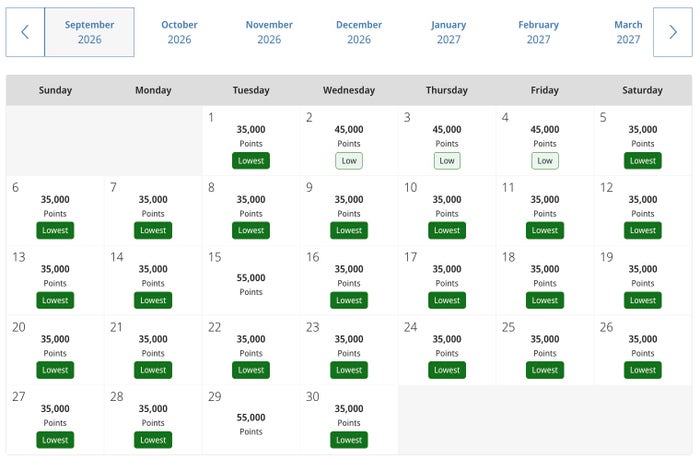Image resolution: width=700 pixels, height=459 pixels.
Task: Pick the September 26 Saturday cell
Action: [643, 351]
